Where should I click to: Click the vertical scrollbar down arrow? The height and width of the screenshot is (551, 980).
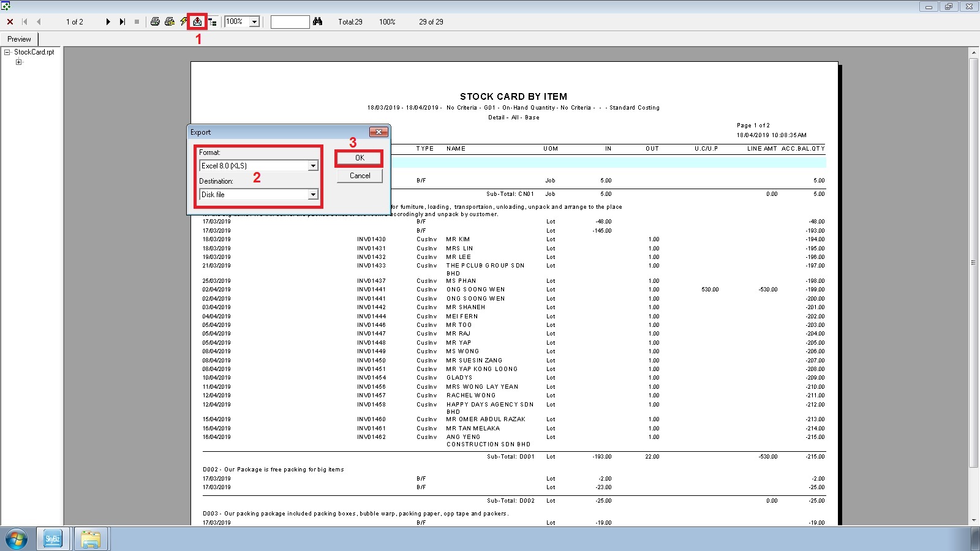974,520
